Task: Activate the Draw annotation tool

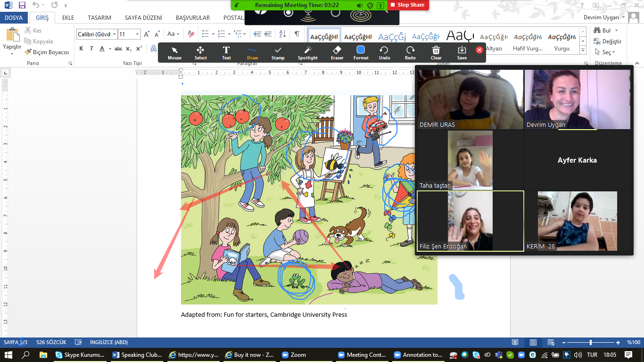Action: click(252, 53)
